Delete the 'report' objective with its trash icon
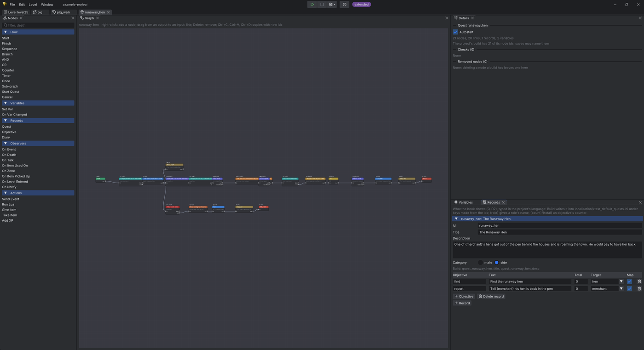Screen dimensions: 644x350 pos(639,289)
